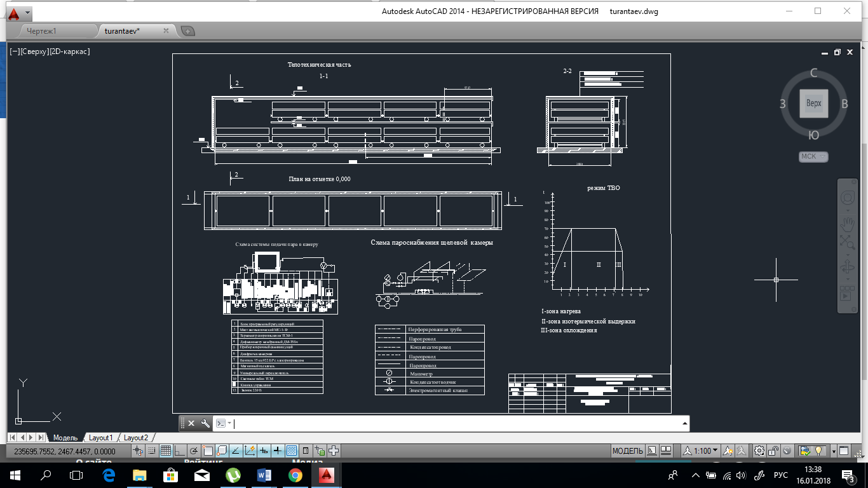Jump to first layout tab arrow
The width and height of the screenshot is (868, 488).
(13, 437)
